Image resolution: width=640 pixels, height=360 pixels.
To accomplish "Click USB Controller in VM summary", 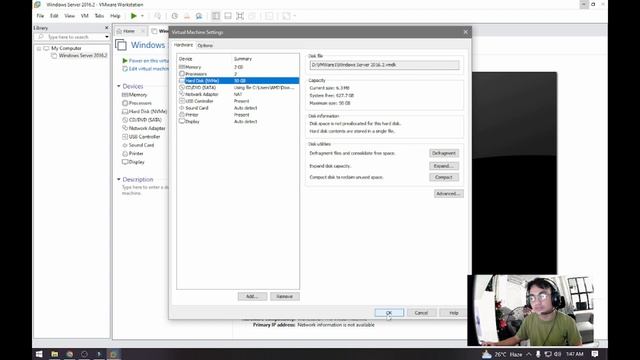I will tap(141, 137).
